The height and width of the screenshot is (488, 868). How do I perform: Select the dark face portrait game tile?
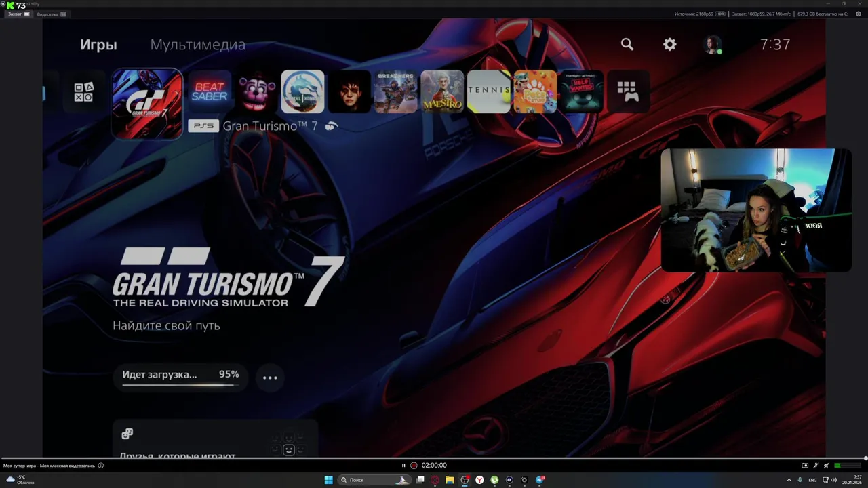(x=349, y=91)
